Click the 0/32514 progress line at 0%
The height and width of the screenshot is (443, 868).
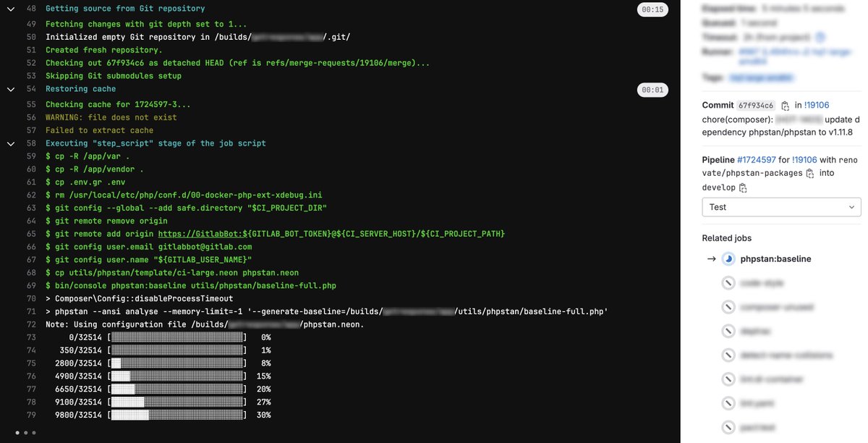(170, 337)
